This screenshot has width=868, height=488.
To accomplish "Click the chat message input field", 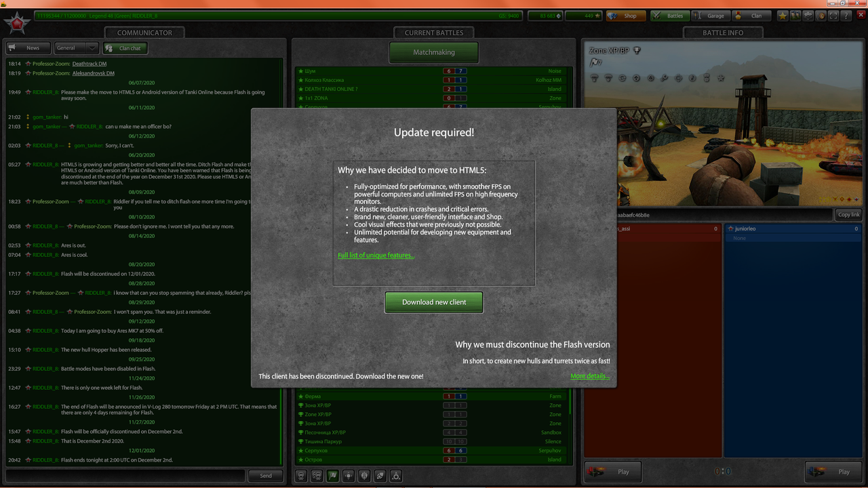I will [125, 476].
